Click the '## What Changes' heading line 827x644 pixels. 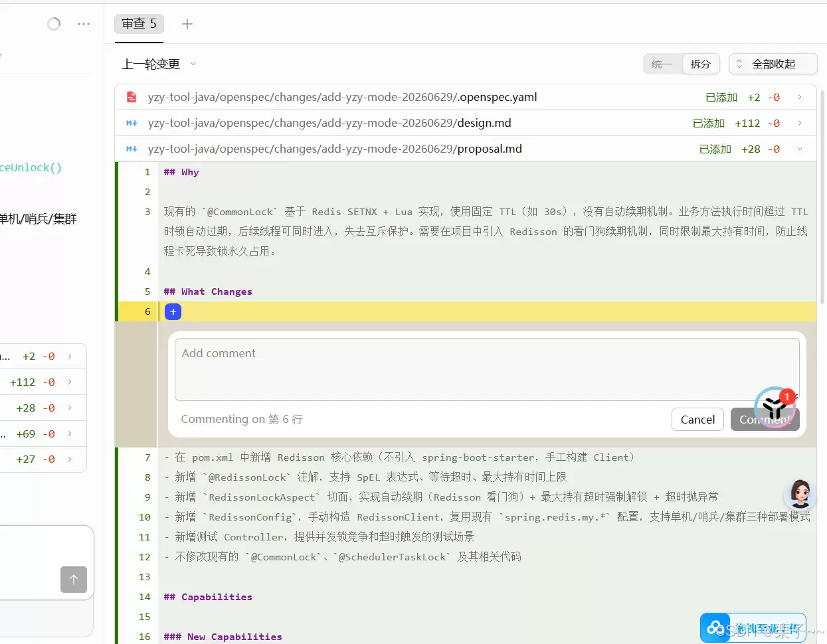(208, 291)
